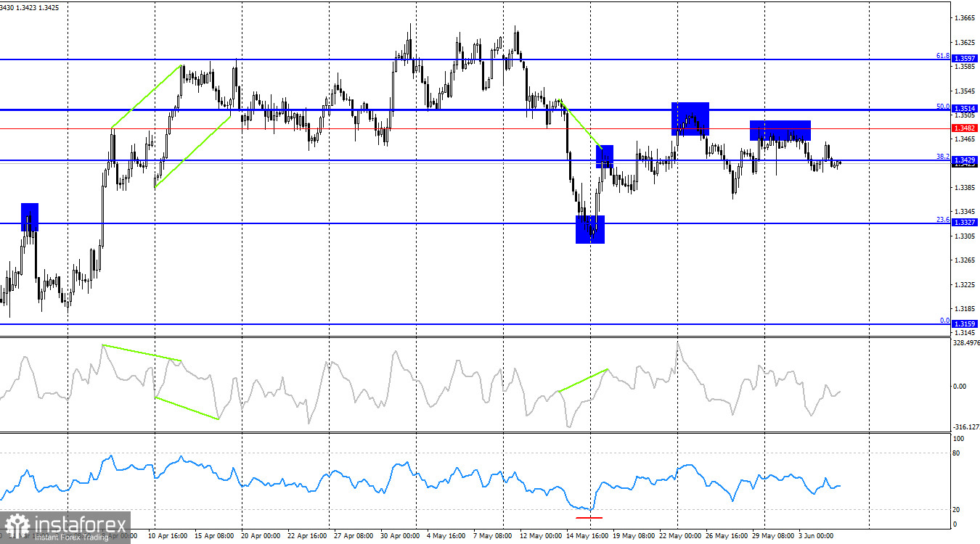Viewport: 980px width, 544px height.
Task: Click the 1.3265 price axis value
Action: click(x=964, y=260)
